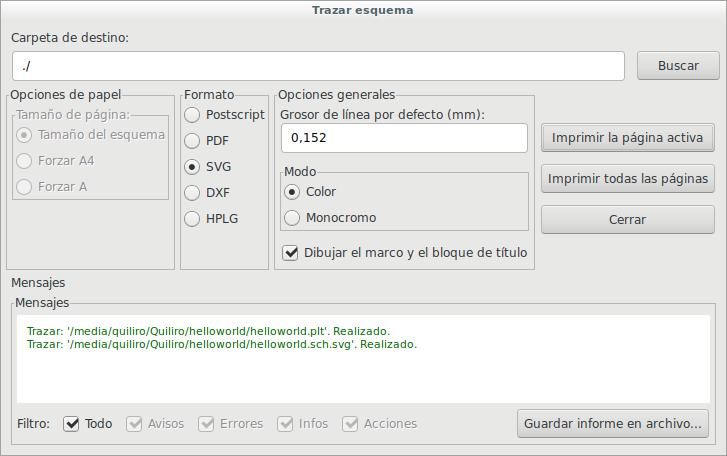This screenshot has height=456, width=727.
Task: Switch the plot mode to Monocromo
Action: click(292, 217)
